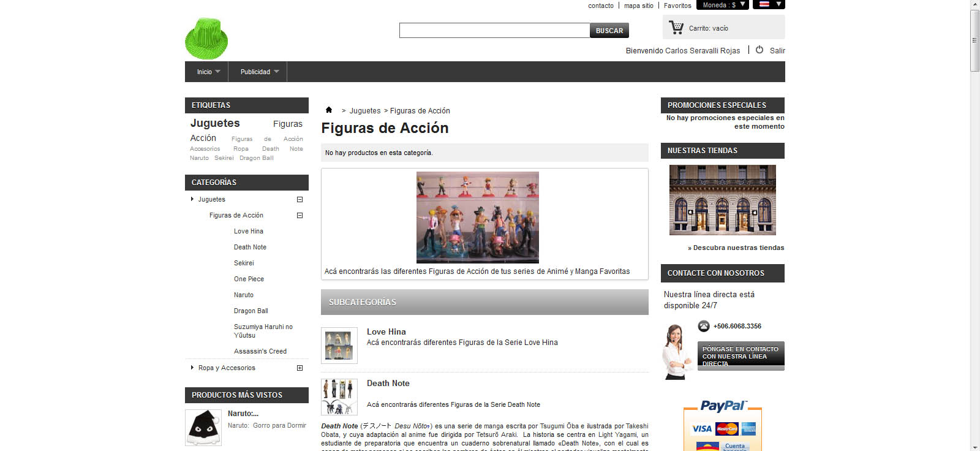This screenshot has width=980, height=451.
Task: Click the MasterCard logo
Action: tap(726, 429)
